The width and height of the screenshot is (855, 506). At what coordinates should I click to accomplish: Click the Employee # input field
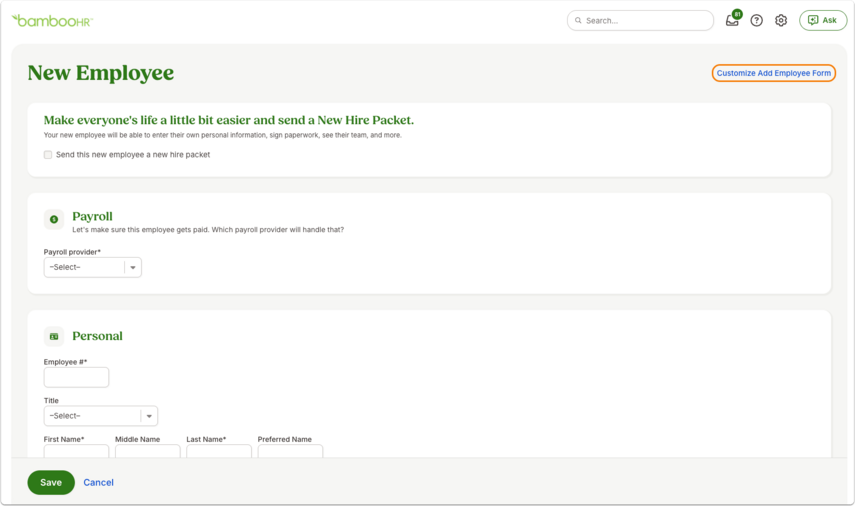click(76, 377)
